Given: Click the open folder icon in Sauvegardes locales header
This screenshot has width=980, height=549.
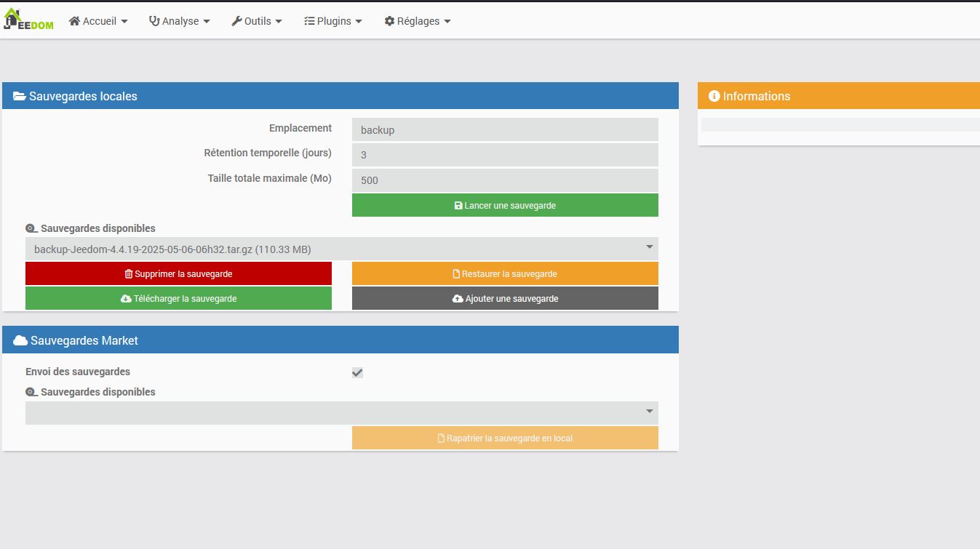Looking at the screenshot, I should tap(20, 96).
